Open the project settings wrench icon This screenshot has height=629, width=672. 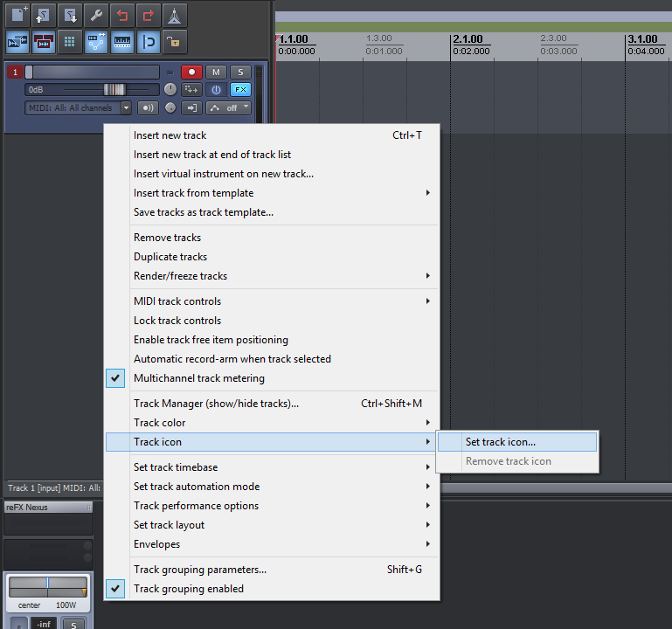pos(96,15)
